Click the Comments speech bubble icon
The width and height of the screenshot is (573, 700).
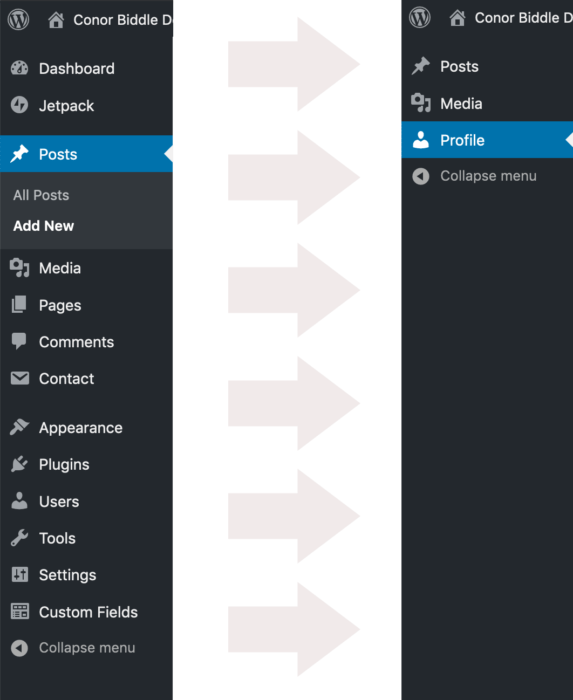(x=19, y=342)
